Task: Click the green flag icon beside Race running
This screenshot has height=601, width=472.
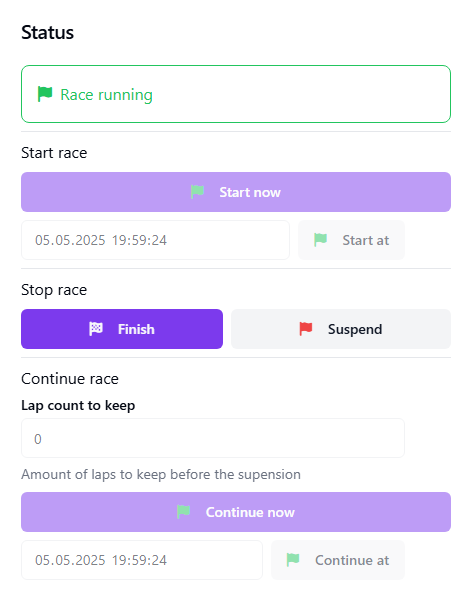Action: click(45, 94)
